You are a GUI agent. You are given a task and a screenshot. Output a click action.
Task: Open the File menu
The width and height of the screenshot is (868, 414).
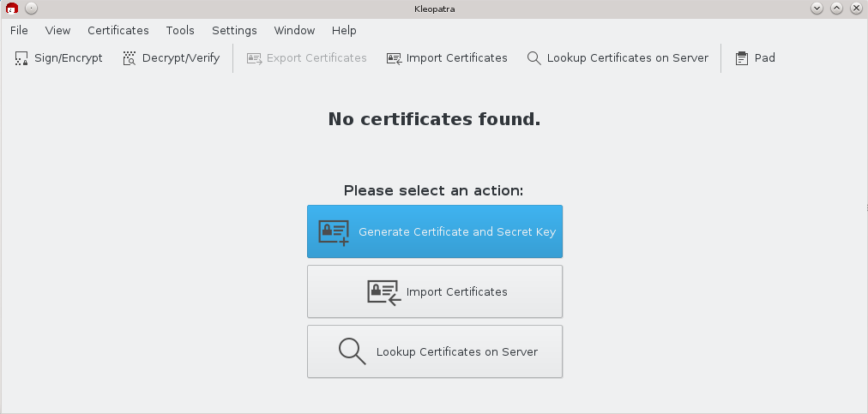coord(19,30)
